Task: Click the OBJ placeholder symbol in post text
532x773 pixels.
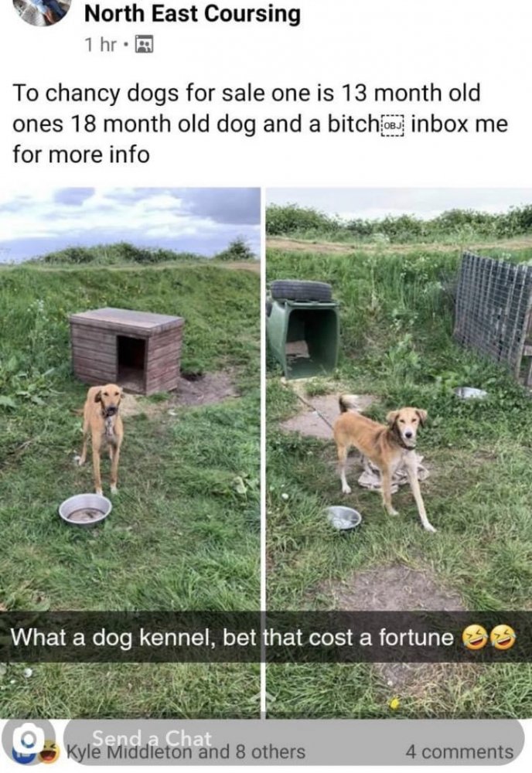Action: pyautogui.click(x=393, y=124)
